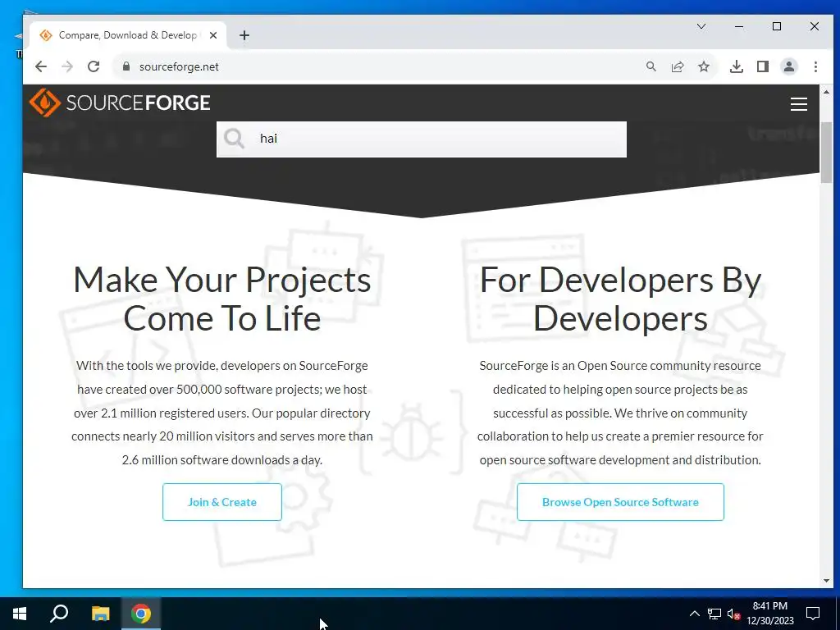
Task: Click the search field containing 'hai'
Action: point(421,139)
